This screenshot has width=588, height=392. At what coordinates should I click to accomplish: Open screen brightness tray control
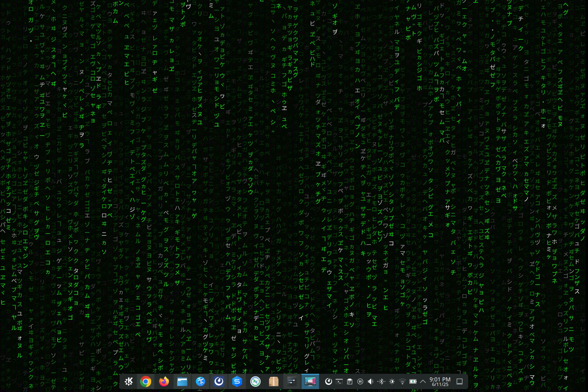(x=392, y=382)
